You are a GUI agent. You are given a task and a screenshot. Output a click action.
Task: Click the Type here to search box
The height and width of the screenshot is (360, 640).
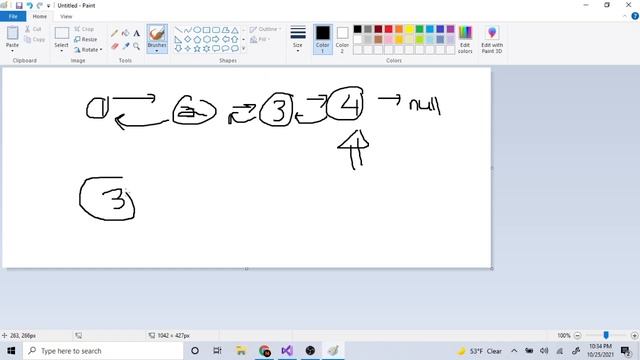point(103,351)
